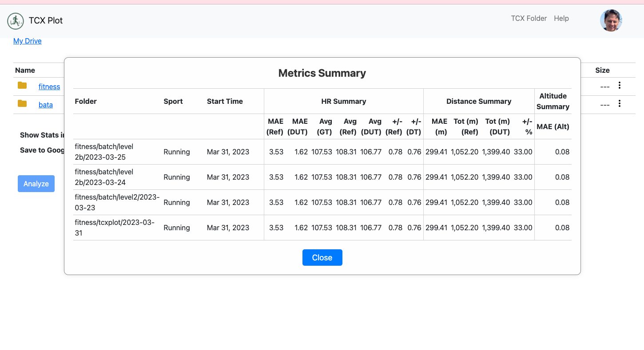The width and height of the screenshot is (644, 350).
Task: Open the Help nav item
Action: (x=561, y=18)
